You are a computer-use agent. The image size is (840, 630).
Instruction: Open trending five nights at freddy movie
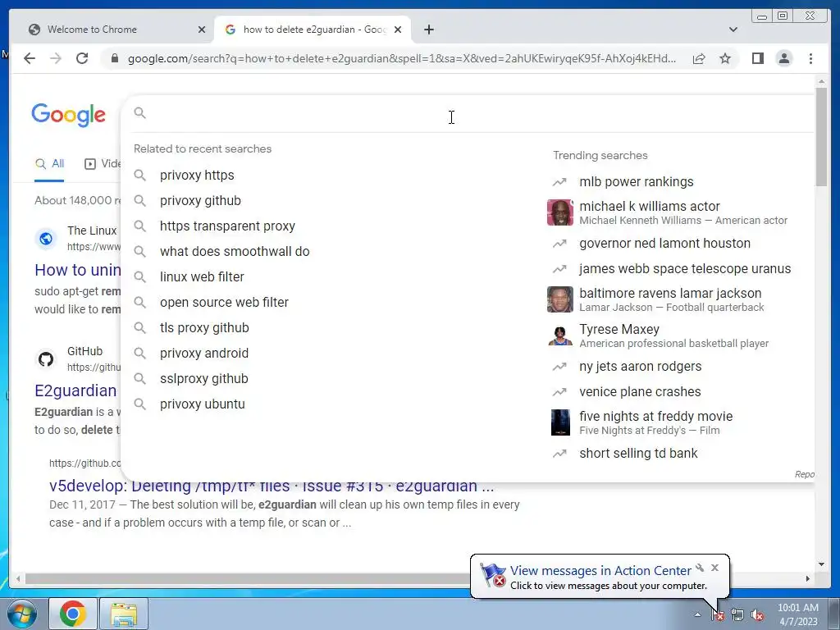(655, 416)
